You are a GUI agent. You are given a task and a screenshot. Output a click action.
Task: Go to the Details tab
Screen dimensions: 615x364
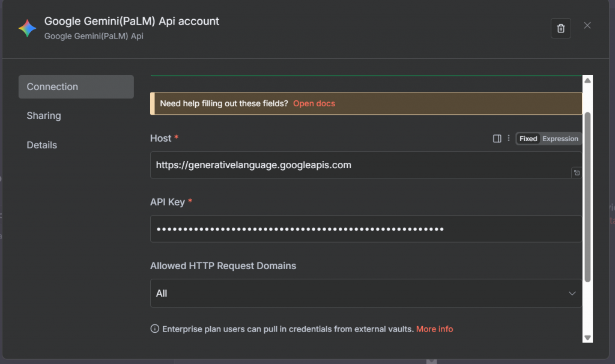point(42,145)
